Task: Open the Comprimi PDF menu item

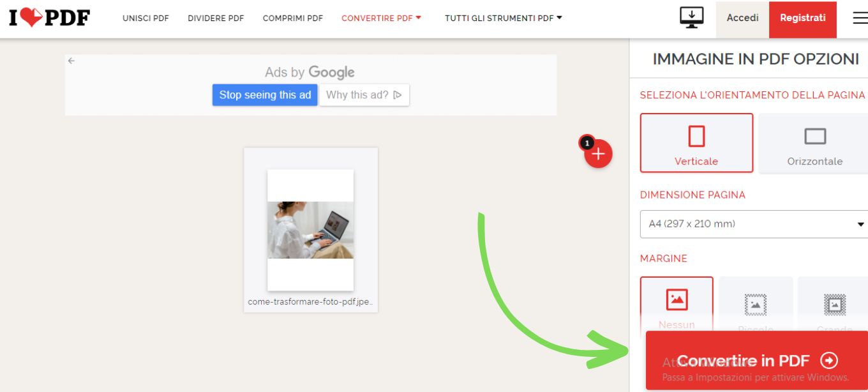Action: [x=292, y=18]
